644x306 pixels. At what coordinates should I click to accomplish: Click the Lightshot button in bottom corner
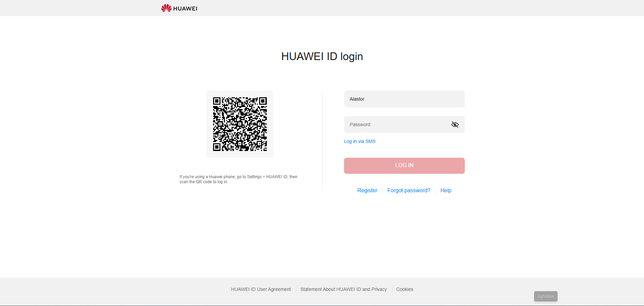point(546,296)
